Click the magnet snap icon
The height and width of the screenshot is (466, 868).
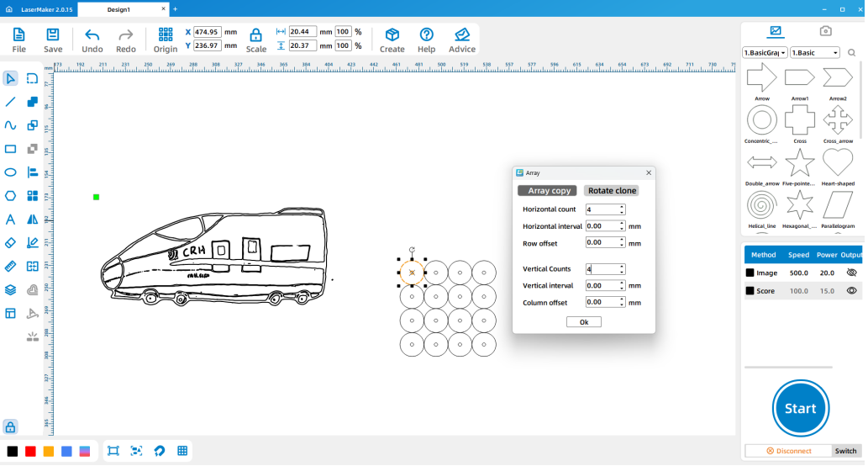(x=159, y=451)
